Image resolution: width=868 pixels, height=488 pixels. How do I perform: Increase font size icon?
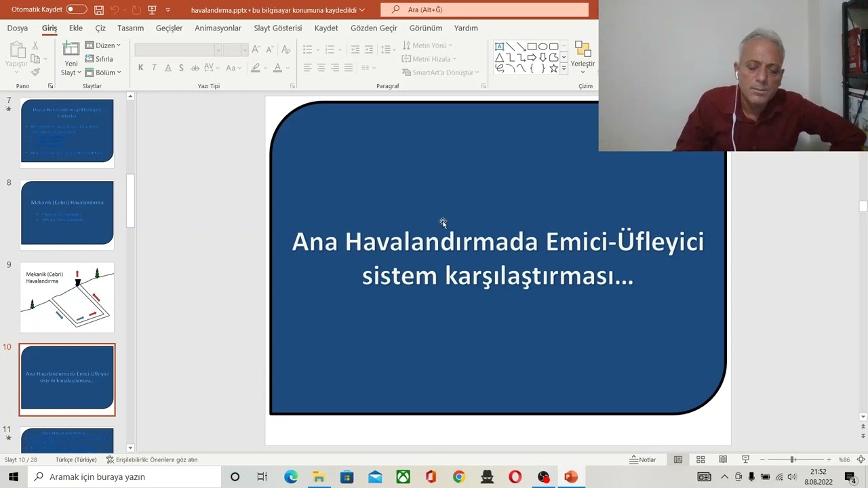coord(256,49)
